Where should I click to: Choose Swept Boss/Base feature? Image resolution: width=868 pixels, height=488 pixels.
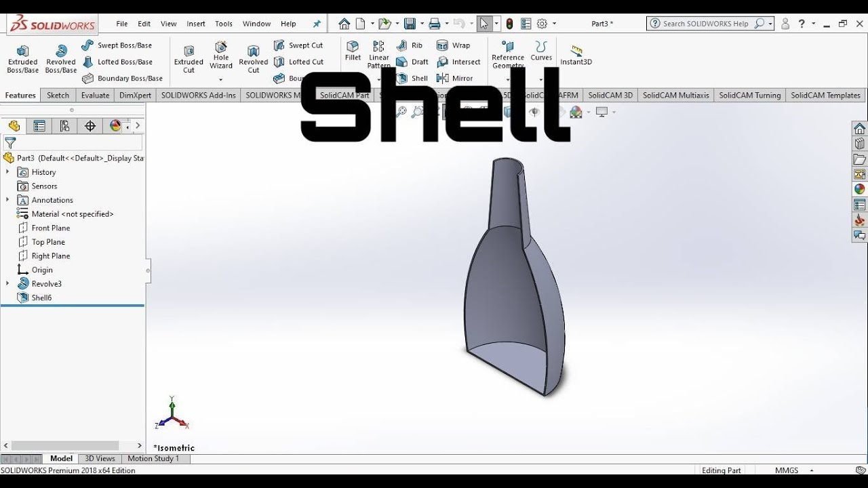click(117, 45)
